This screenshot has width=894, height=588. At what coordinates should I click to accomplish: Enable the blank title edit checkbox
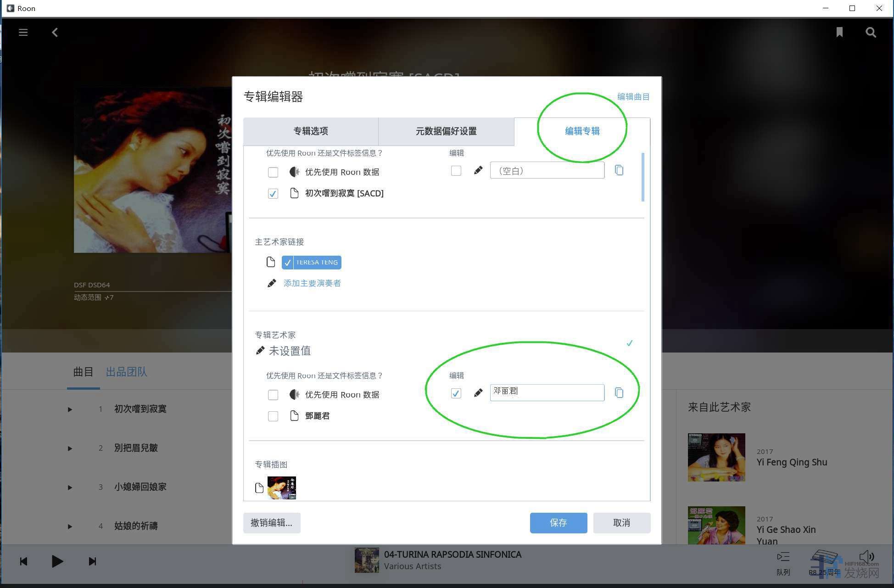(456, 171)
